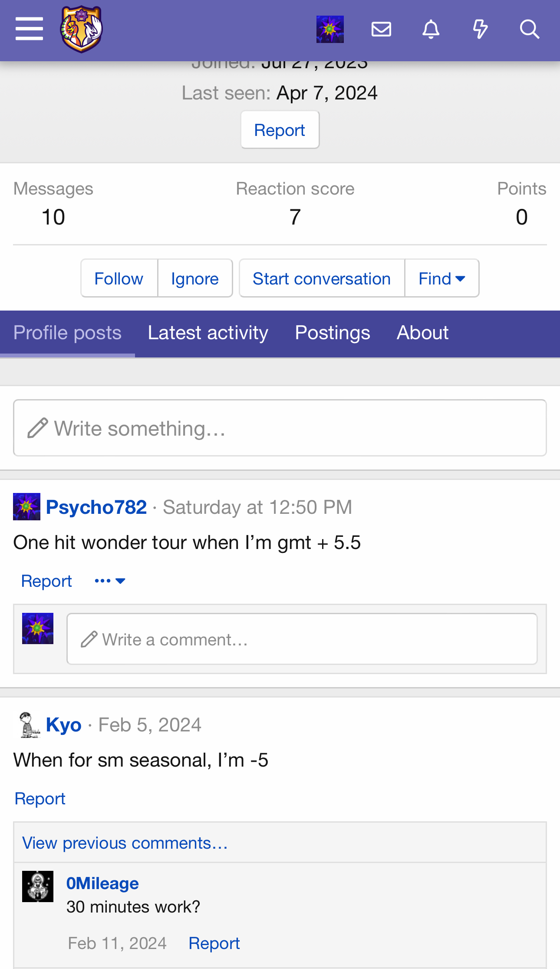Open the search magnifier icon
This screenshot has width=560, height=969.
530,29
